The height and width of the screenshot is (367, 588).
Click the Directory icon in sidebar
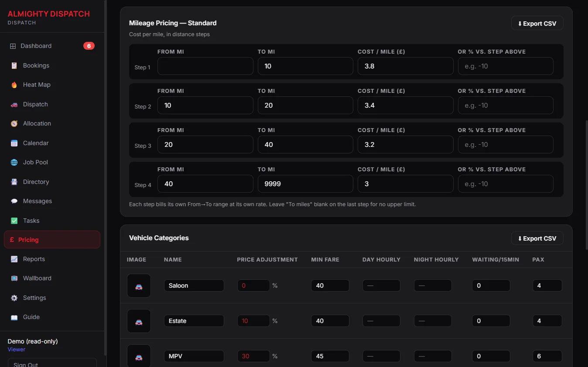click(14, 182)
